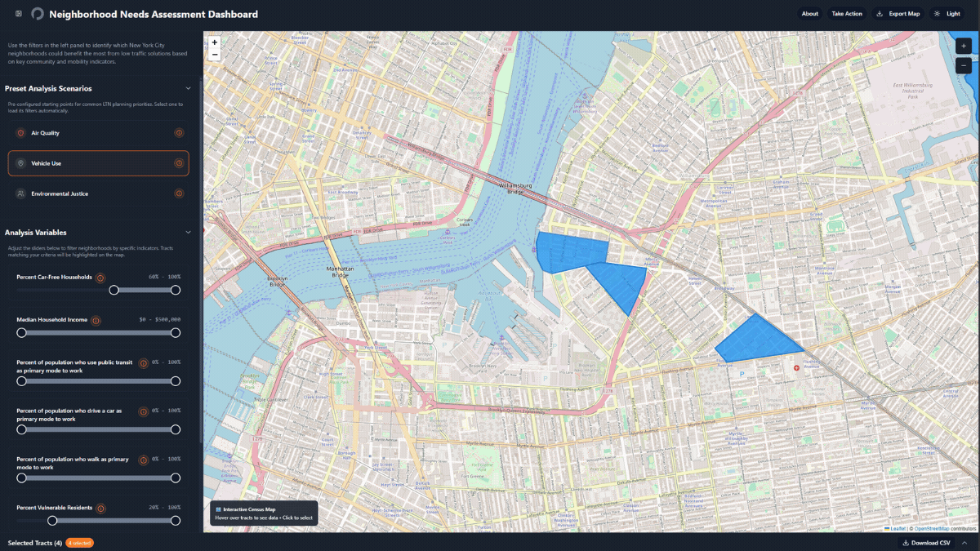Image resolution: width=980 pixels, height=551 pixels.
Task: Zoom out with the white Leaflet minus button
Action: (x=215, y=55)
